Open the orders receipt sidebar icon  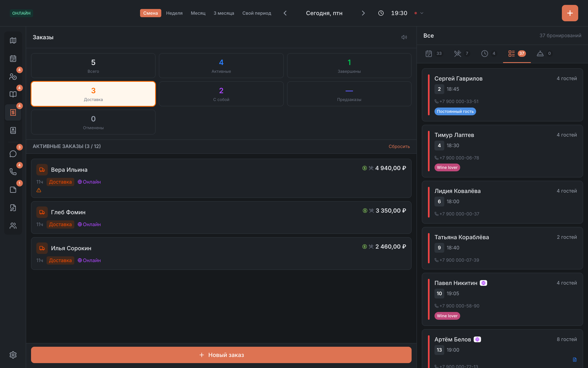pyautogui.click(x=13, y=112)
